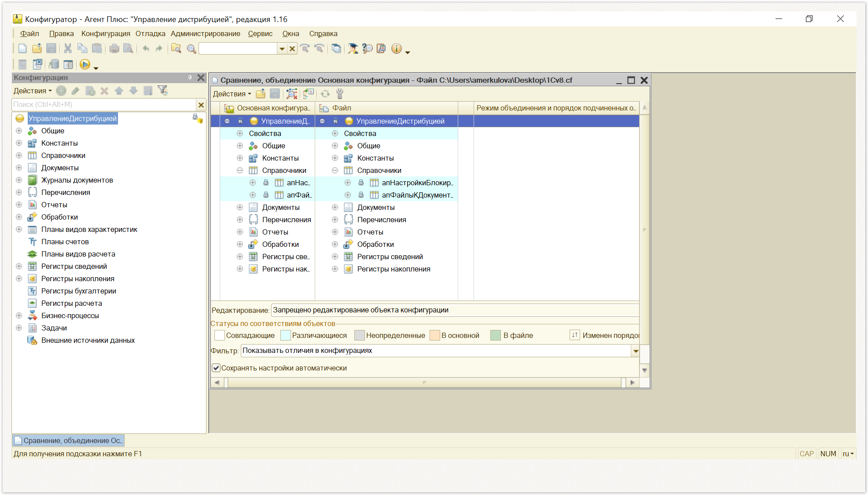Open Действия button in Конфигурация panel
Screen dimensions: 868x495
coord(33,91)
